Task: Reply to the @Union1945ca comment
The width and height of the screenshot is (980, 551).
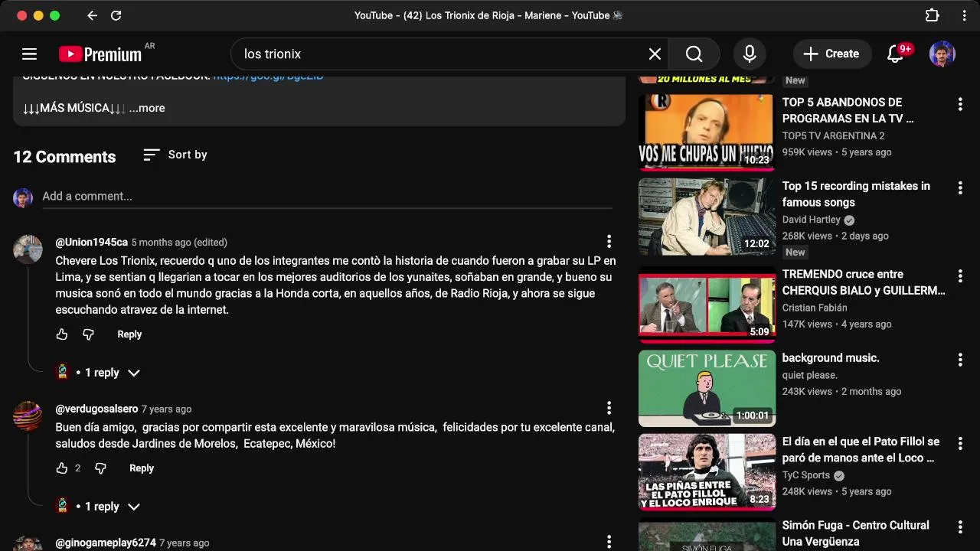Action: (x=129, y=334)
